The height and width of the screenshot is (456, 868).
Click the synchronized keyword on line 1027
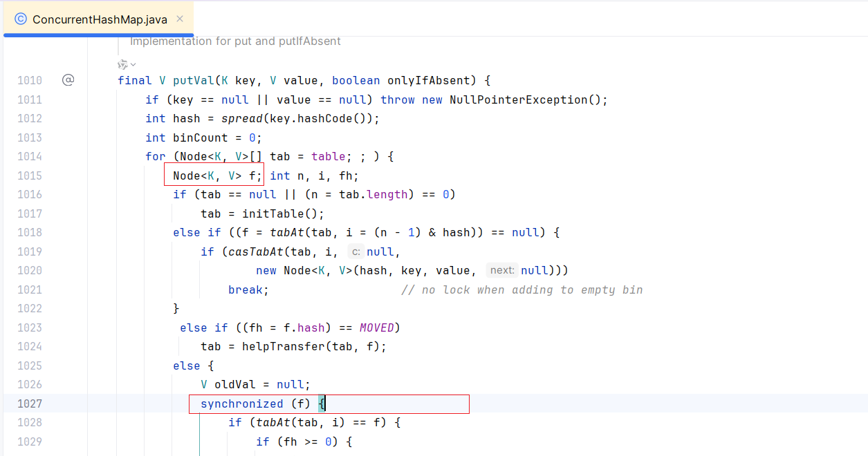pos(241,403)
